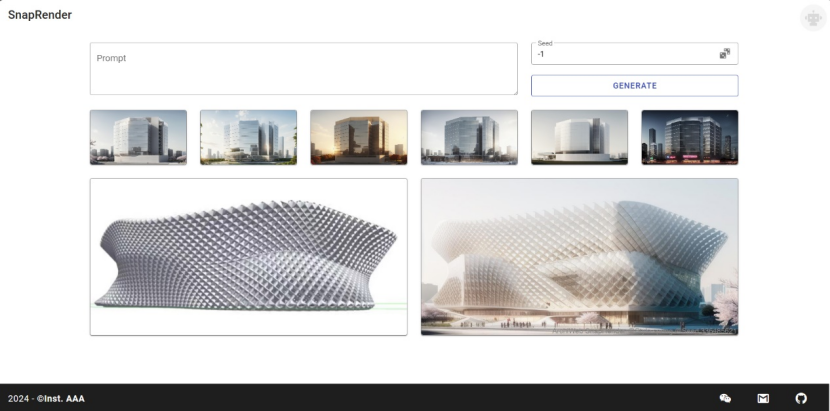The image size is (830, 411).
Task: Click the GENERATE button
Action: click(x=634, y=86)
